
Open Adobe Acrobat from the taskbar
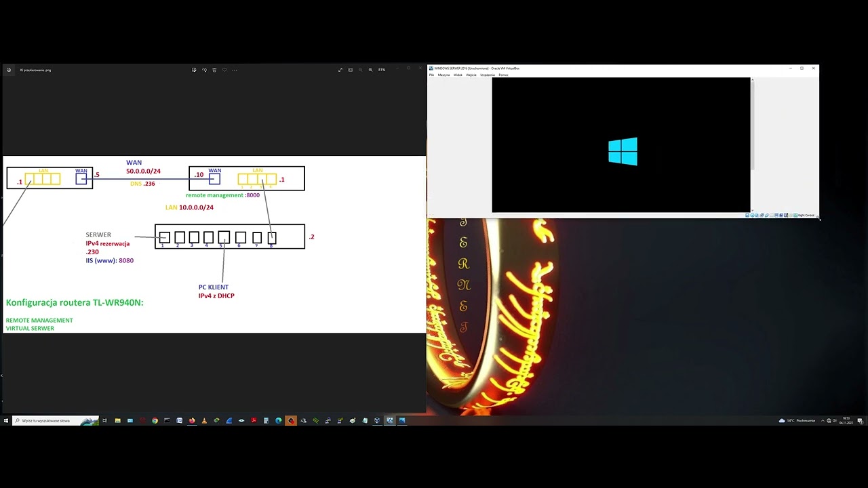[x=254, y=420]
